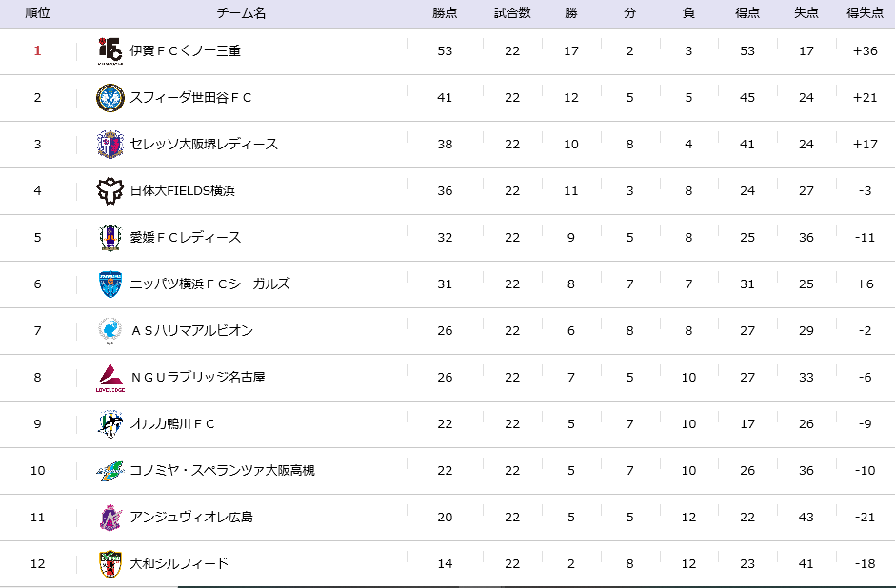Viewport: 896px width, 588px height.
Task: Select the 大和シルフィード team badge
Action: 110,564
